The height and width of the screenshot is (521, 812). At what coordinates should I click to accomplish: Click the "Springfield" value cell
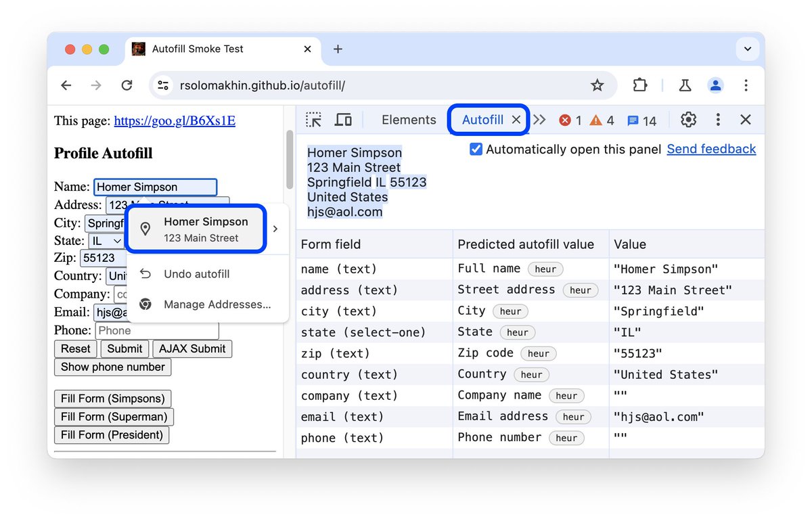[x=687, y=311]
